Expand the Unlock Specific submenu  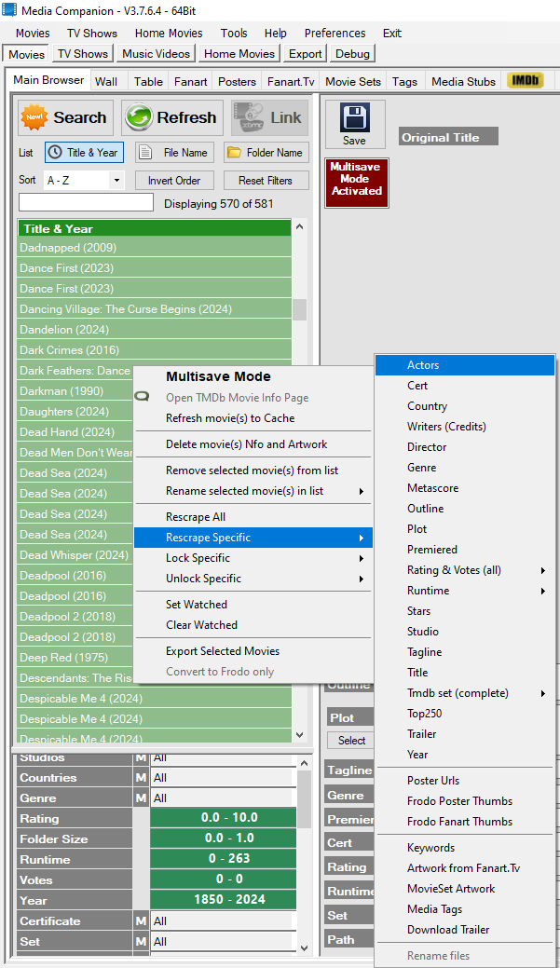click(x=253, y=579)
